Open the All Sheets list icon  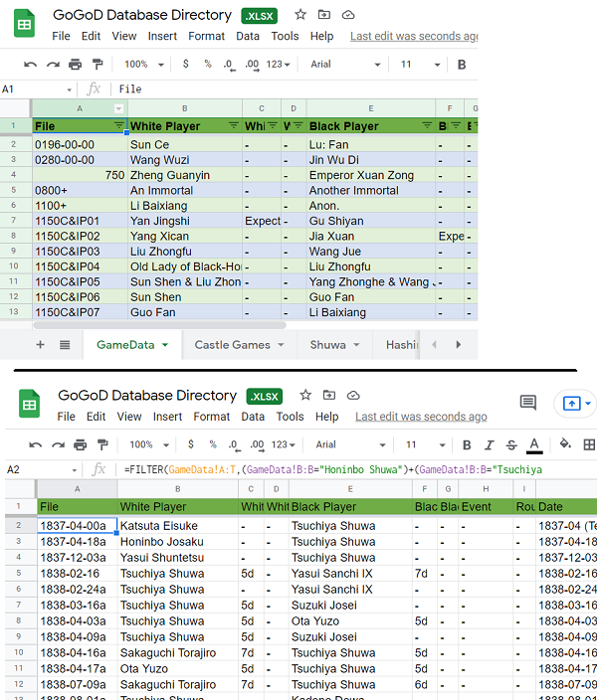pos(65,344)
